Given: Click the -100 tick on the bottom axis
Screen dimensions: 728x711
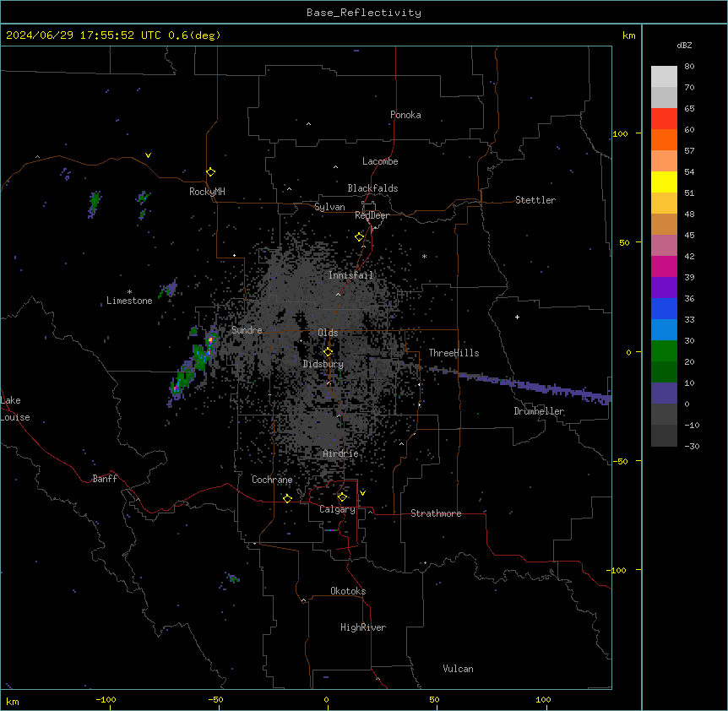Looking at the screenshot, I should [106, 699].
